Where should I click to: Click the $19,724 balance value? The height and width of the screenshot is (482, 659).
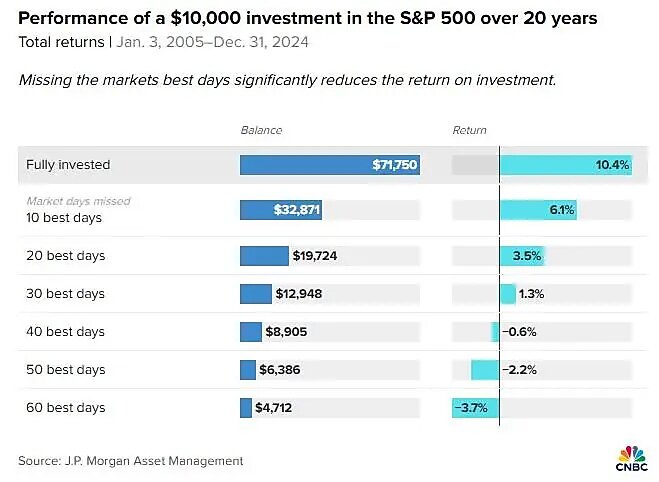315,256
